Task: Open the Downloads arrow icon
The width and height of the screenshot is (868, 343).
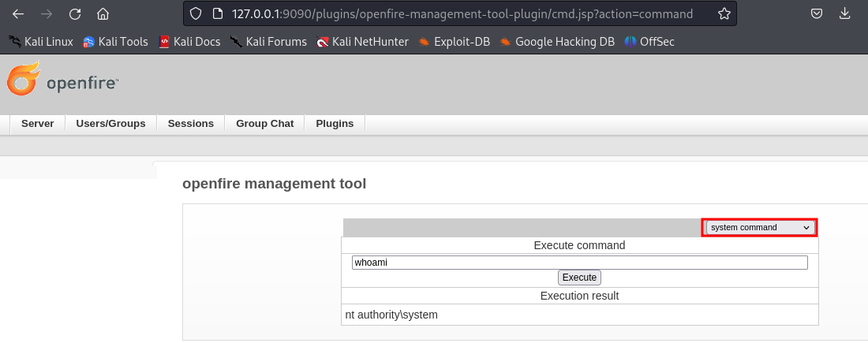Action: tap(845, 14)
